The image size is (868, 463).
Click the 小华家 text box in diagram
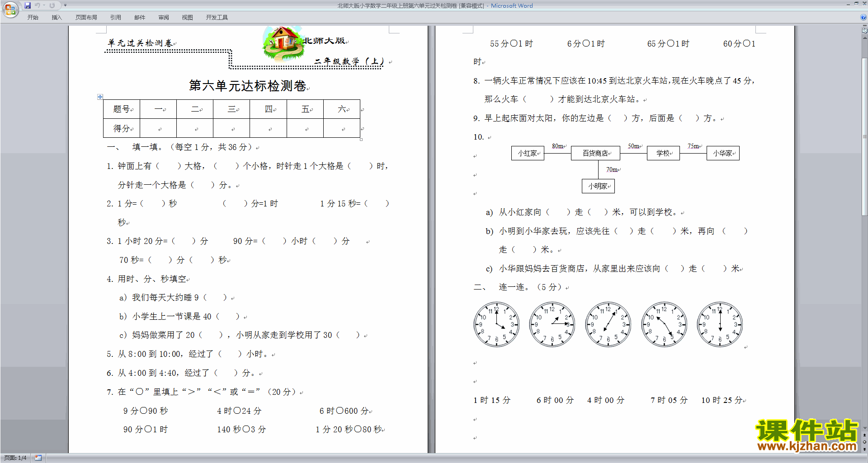(x=723, y=153)
